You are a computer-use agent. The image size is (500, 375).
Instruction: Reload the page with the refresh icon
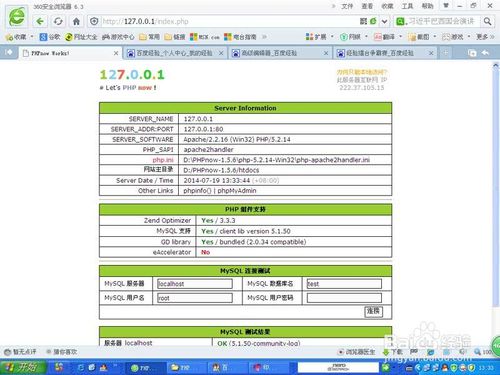click(x=58, y=22)
